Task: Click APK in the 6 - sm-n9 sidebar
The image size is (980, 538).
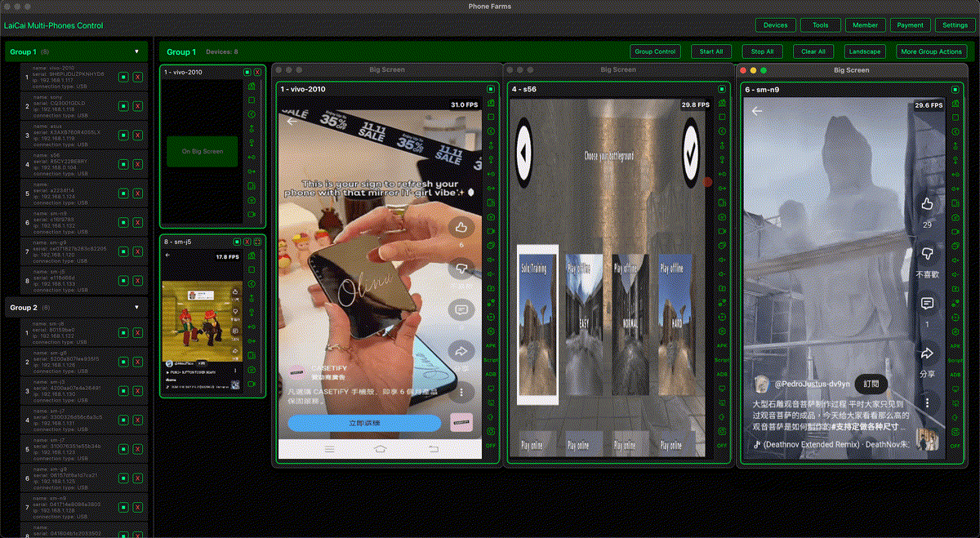Action: 955,346
